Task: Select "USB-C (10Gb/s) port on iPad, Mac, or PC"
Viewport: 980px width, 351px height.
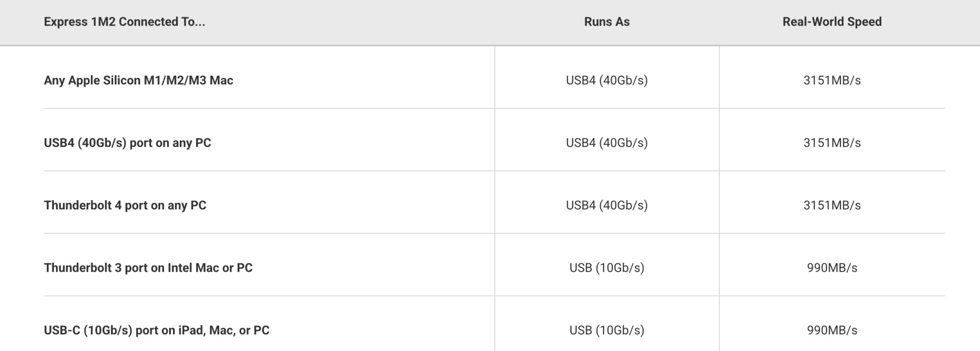Action: pyautogui.click(x=157, y=330)
